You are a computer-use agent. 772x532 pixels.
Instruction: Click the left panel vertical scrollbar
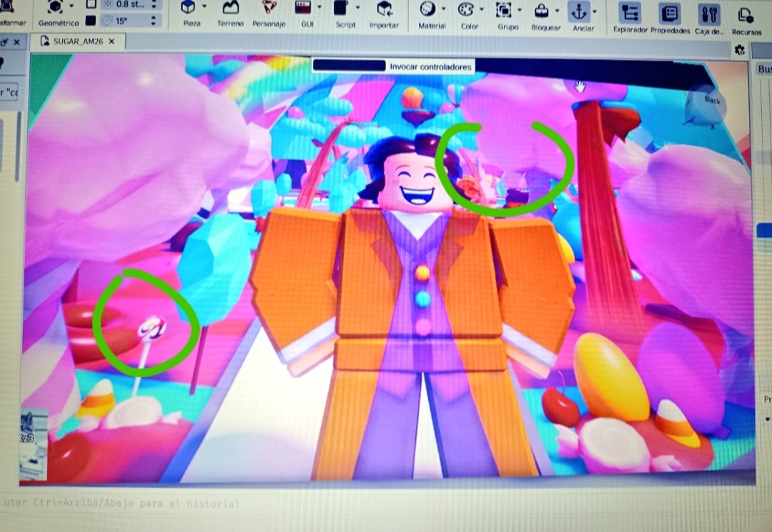coord(19,147)
